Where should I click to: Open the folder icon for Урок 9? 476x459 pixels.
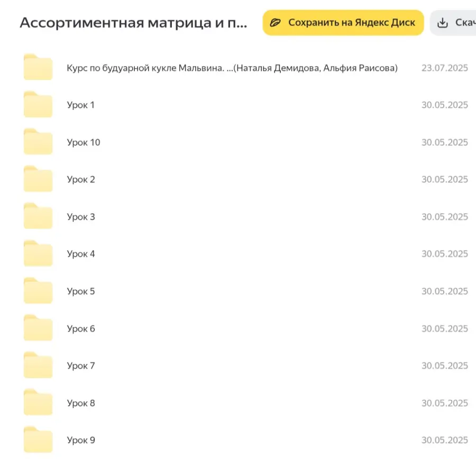[38, 439]
